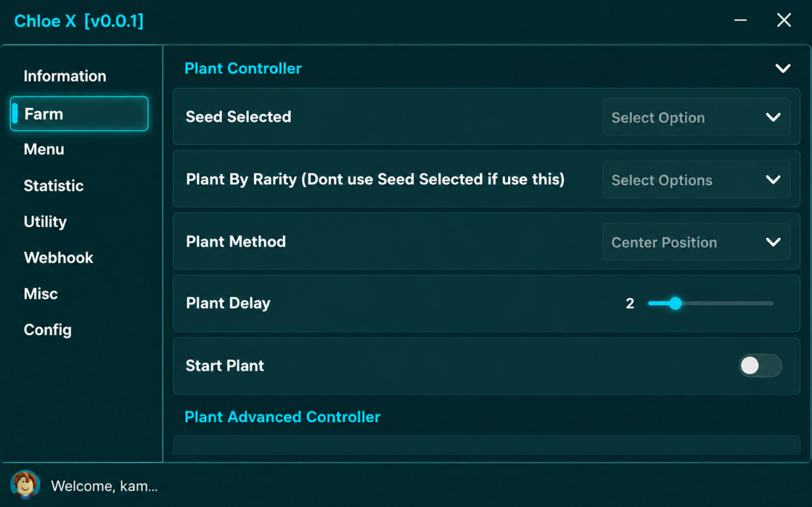
Task: Minimize the Chloe X window
Action: 740,20
